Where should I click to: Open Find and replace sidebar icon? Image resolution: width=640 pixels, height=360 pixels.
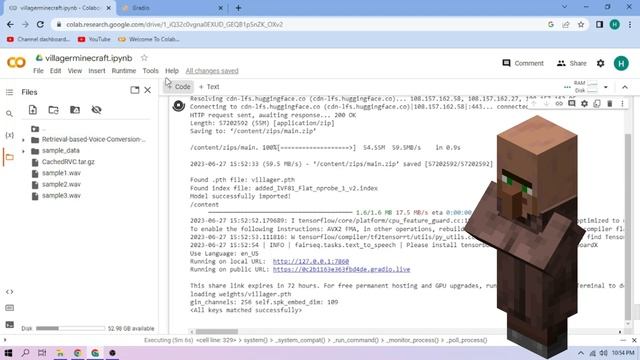tap(9, 114)
